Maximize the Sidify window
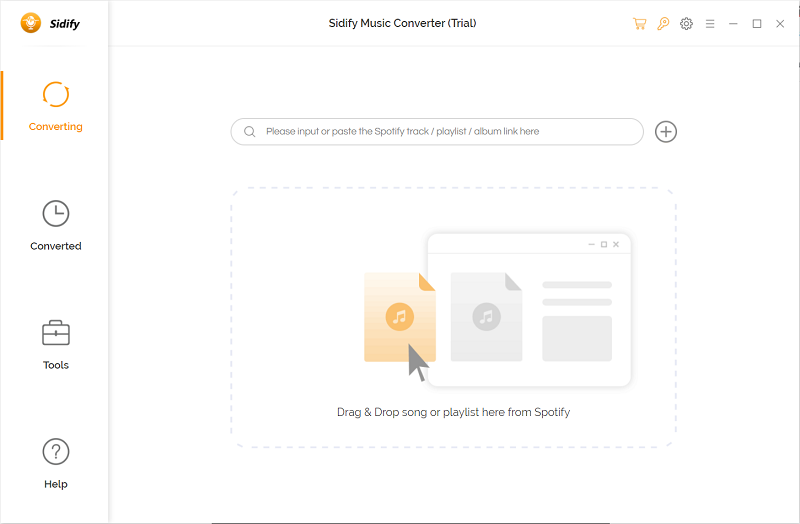 [757, 23]
